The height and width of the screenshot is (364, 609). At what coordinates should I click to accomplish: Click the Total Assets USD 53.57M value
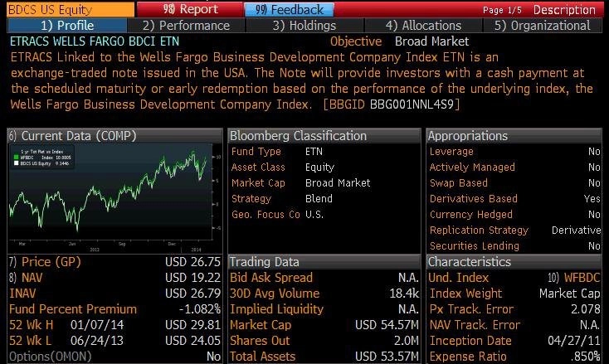(387, 357)
